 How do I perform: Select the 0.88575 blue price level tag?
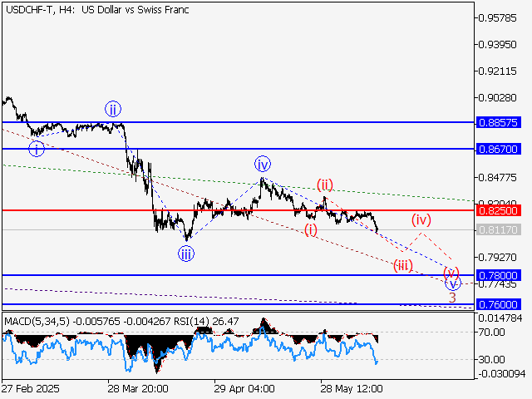[x=500, y=122]
